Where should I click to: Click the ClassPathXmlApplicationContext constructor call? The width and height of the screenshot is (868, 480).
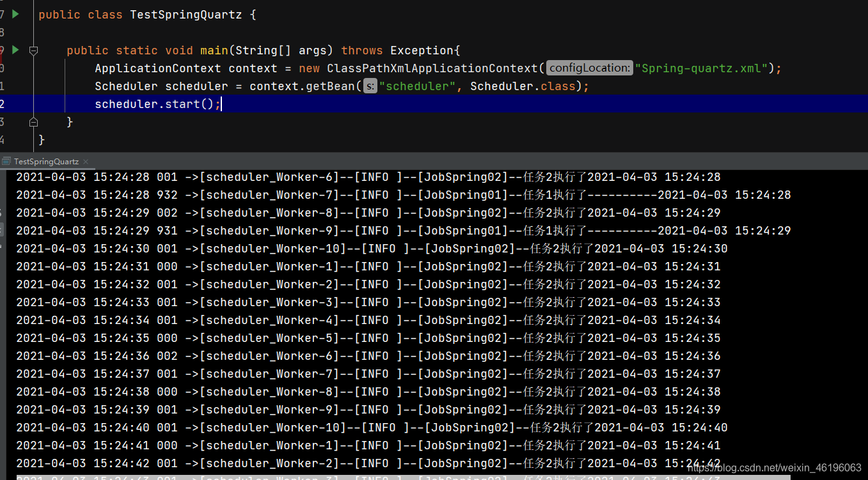[x=432, y=68]
